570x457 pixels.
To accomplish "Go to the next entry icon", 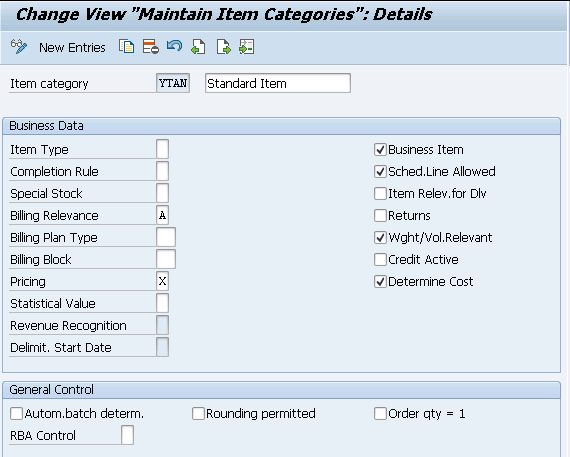I will pyautogui.click(x=223, y=47).
